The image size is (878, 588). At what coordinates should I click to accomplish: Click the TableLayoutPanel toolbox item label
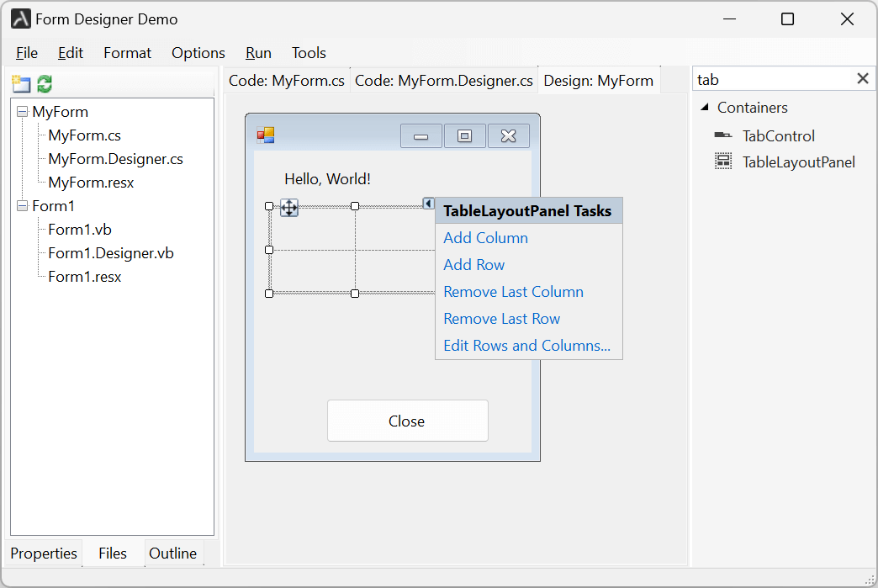click(x=798, y=162)
